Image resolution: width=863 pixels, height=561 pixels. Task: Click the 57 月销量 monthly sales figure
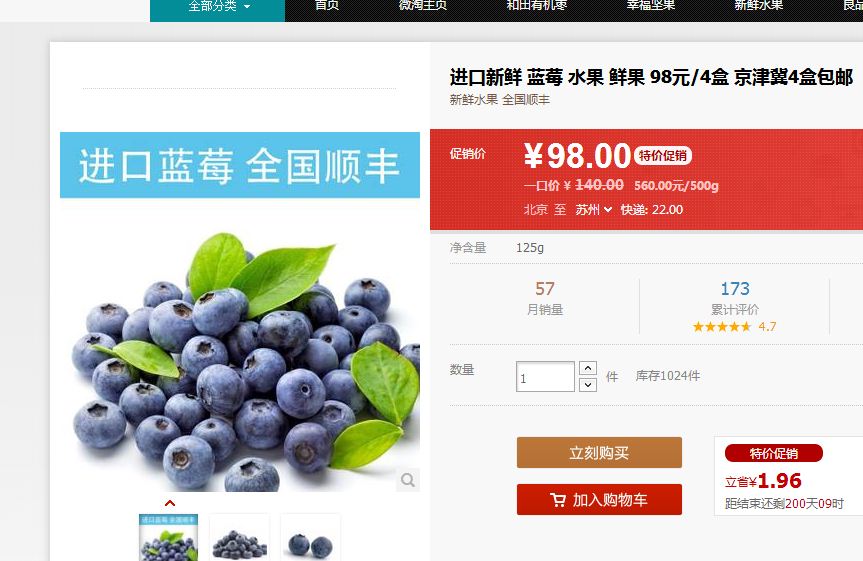(545, 298)
